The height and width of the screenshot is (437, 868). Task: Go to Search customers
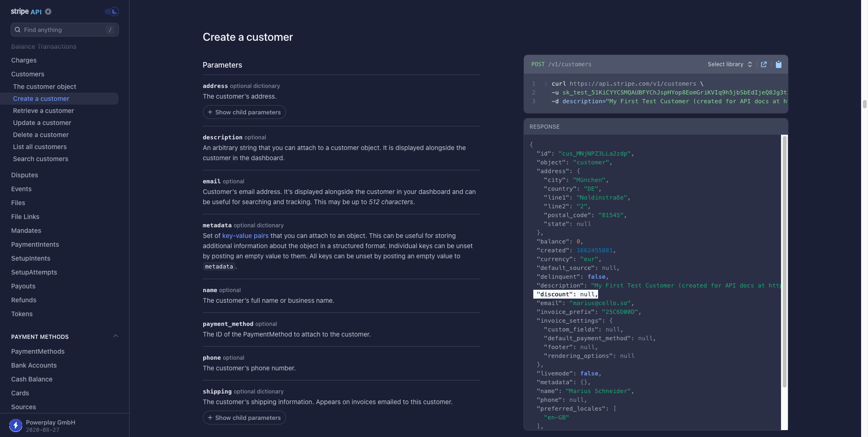pos(41,159)
